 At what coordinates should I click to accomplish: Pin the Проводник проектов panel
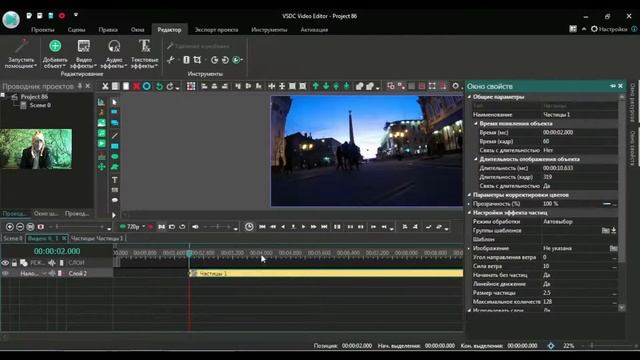click(x=80, y=86)
